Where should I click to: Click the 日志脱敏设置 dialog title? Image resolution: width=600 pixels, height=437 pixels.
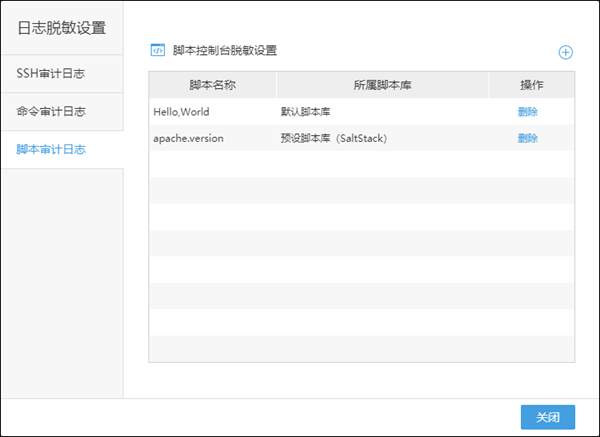click(x=61, y=27)
